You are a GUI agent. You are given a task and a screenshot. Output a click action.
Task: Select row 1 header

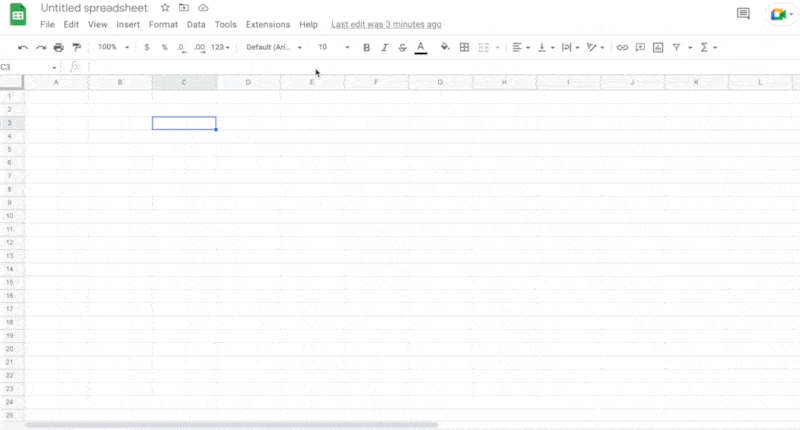pos(10,96)
